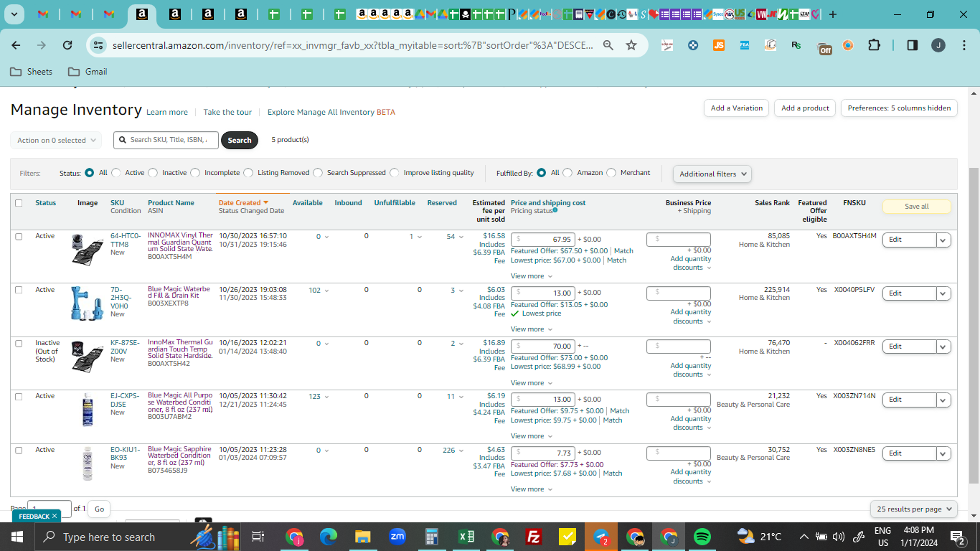Click the Add a product button
The width and height of the screenshot is (980, 551).
tap(805, 108)
